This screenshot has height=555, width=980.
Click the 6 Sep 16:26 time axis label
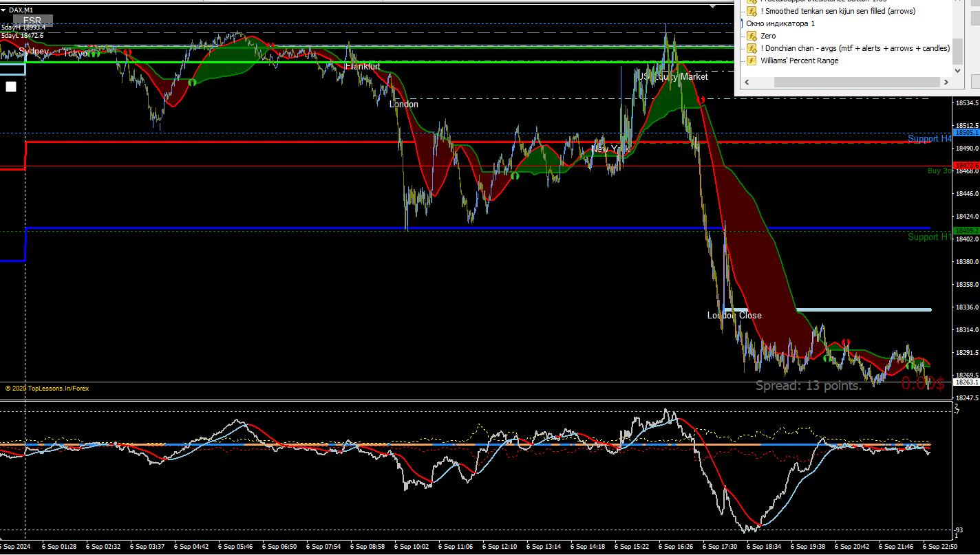pyautogui.click(x=676, y=546)
